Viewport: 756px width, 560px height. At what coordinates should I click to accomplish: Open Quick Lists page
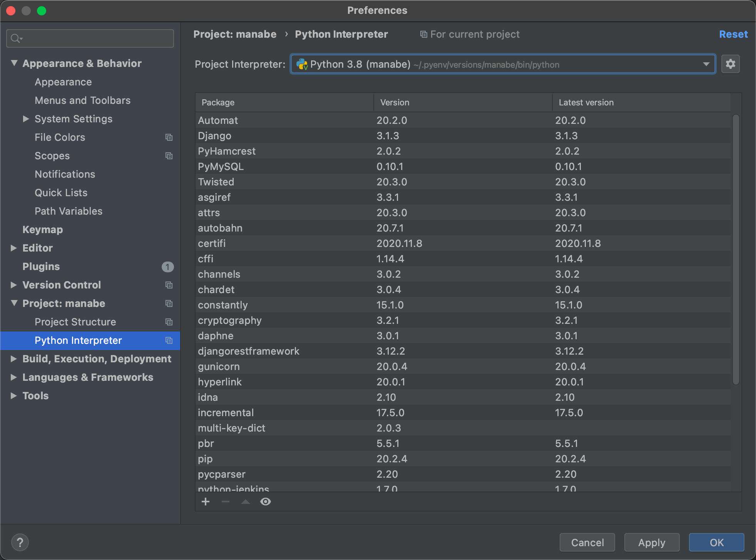pos(61,193)
